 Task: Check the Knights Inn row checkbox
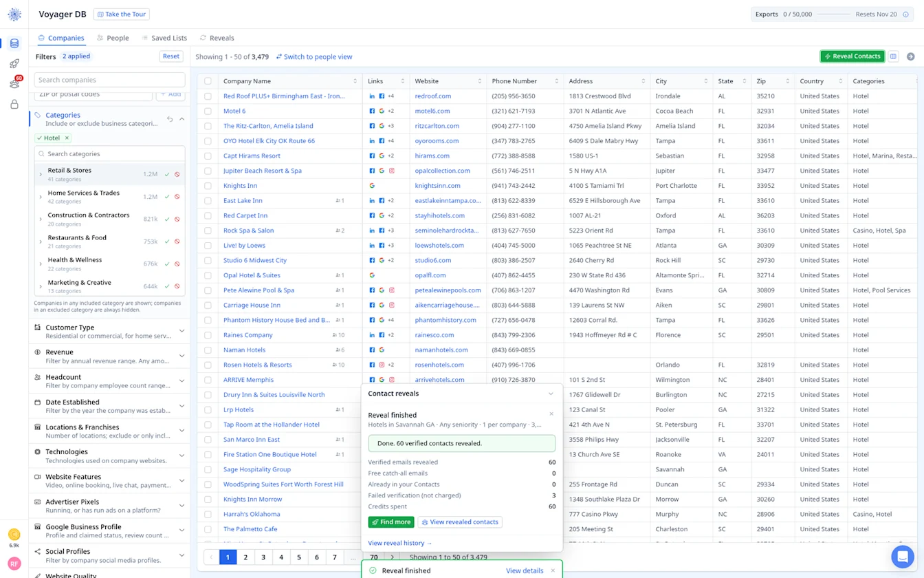[x=208, y=186]
